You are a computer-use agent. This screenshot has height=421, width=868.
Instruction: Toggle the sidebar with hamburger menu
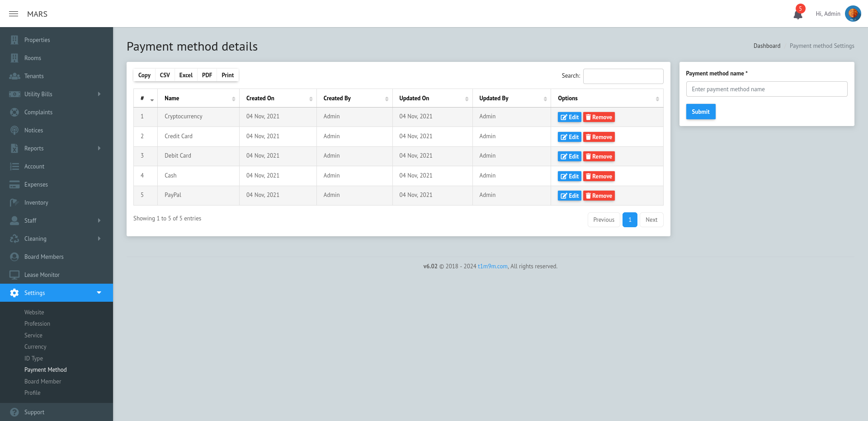click(14, 14)
